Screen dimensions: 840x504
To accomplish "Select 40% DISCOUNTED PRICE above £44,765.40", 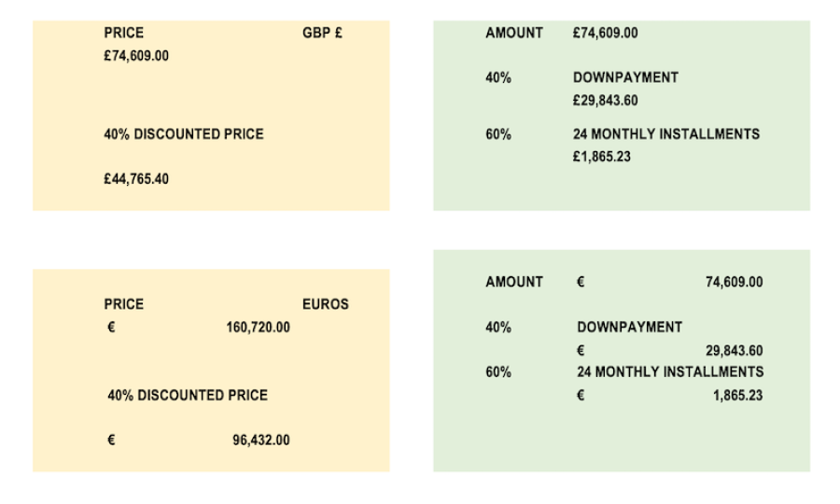I will click(x=183, y=134).
